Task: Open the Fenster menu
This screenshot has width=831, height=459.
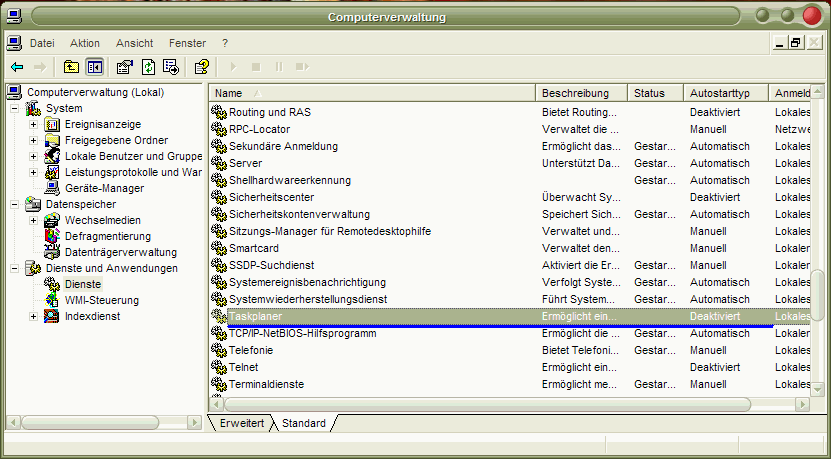Action: pyautogui.click(x=187, y=43)
